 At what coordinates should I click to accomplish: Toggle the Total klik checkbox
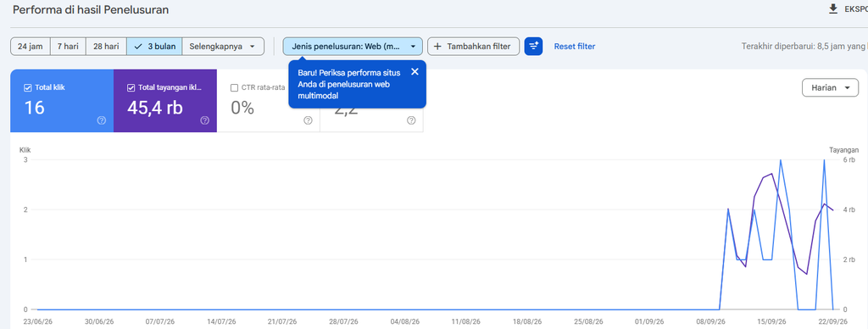tap(28, 87)
